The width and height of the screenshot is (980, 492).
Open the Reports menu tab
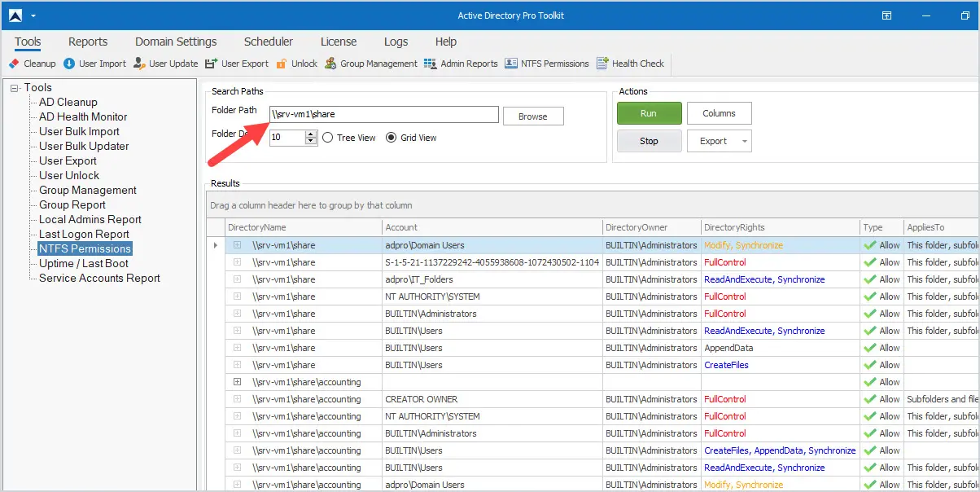coord(88,42)
